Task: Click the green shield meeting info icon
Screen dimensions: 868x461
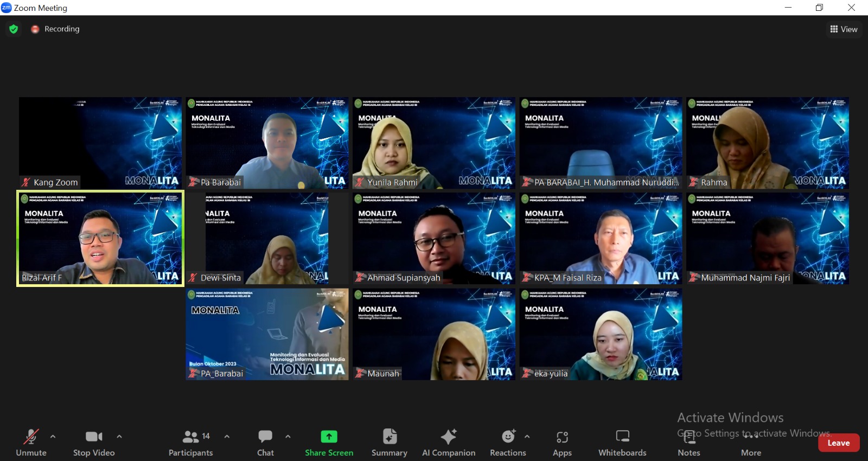Action: [14, 29]
